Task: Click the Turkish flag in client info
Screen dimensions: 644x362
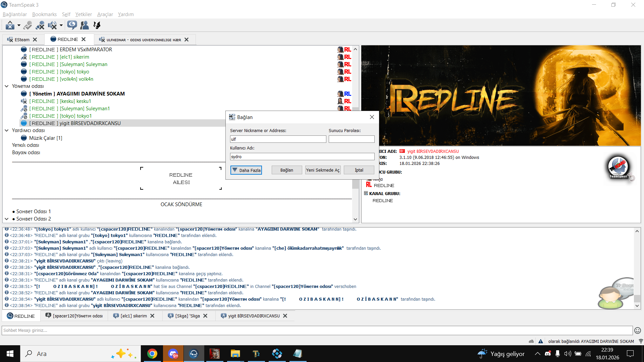Action: click(x=402, y=151)
